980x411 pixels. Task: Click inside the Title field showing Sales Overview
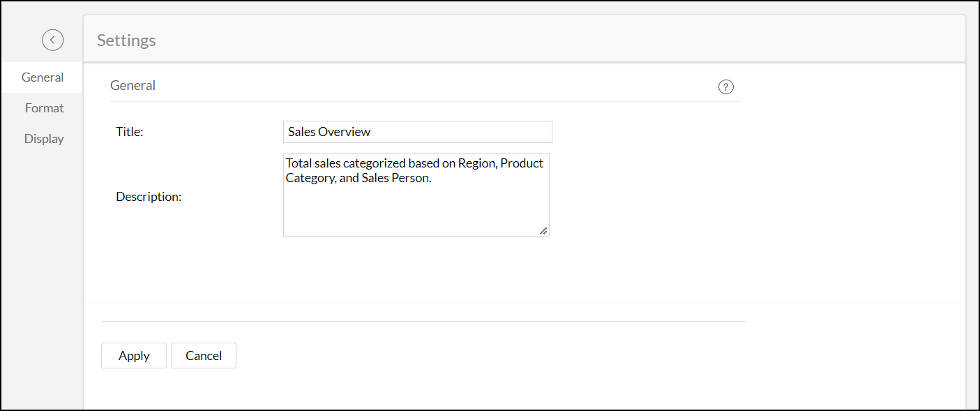point(417,132)
